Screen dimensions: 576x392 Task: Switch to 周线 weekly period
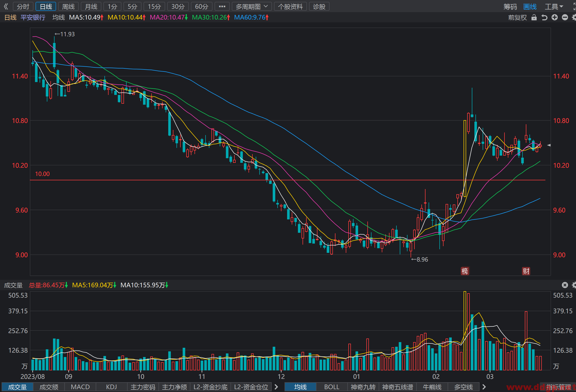(68, 6)
